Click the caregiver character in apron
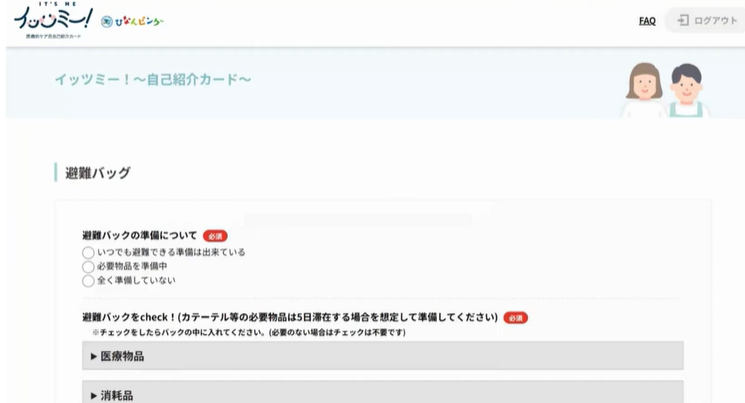Screen dimensions: 745x403 click(687, 90)
